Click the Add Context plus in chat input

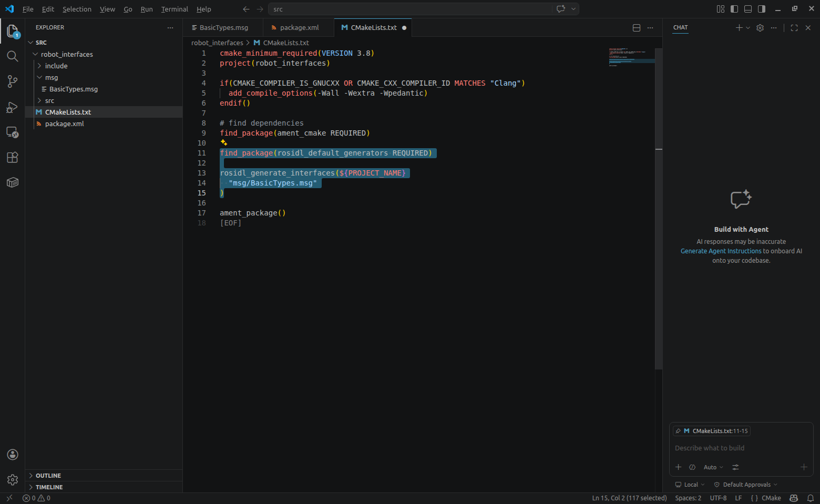(678, 467)
